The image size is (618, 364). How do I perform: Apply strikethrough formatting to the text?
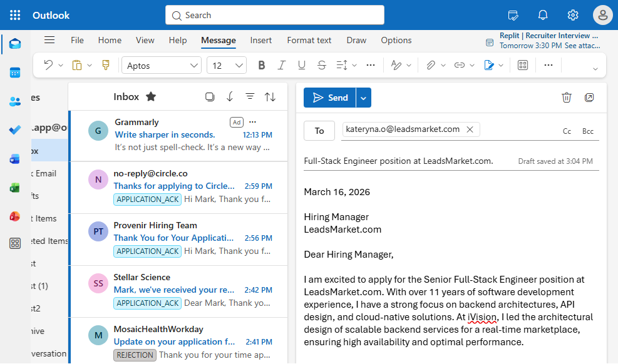tap(322, 65)
